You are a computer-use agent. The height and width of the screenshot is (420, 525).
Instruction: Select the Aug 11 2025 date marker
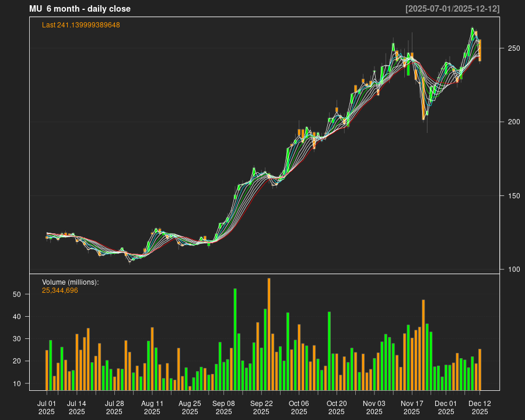(152, 407)
